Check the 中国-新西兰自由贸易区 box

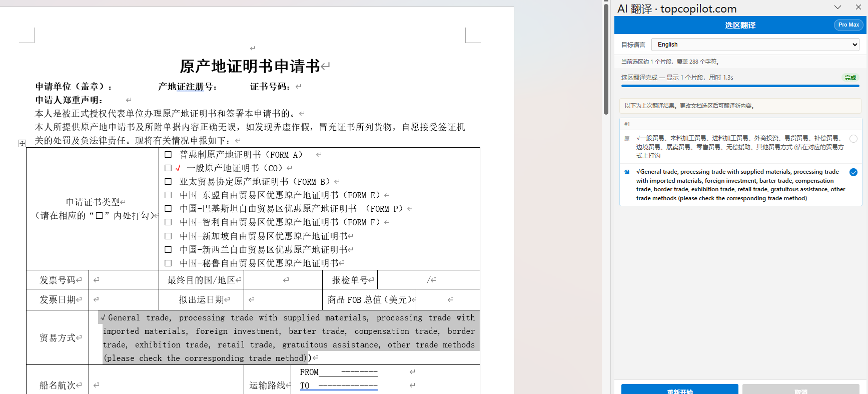pyautogui.click(x=168, y=249)
